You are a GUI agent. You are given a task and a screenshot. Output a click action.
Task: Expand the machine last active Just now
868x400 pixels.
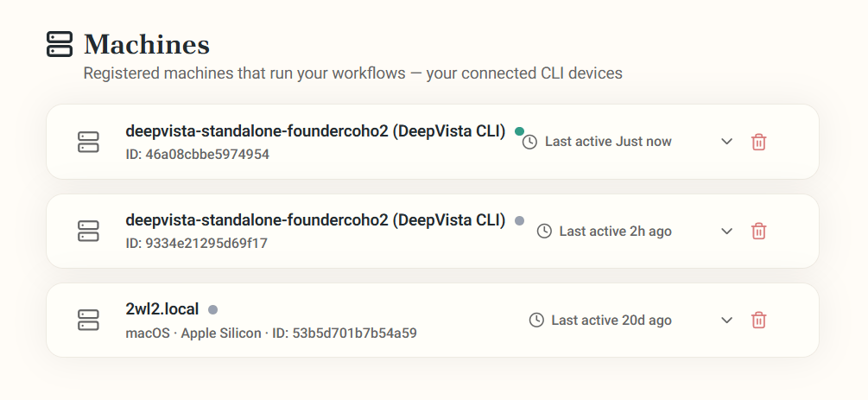pyautogui.click(x=727, y=142)
